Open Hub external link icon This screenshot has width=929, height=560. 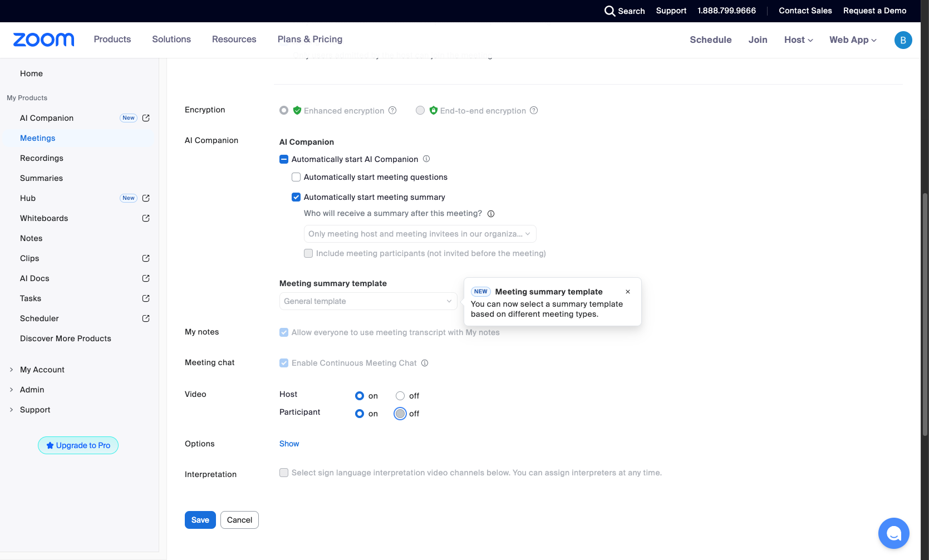(x=146, y=198)
